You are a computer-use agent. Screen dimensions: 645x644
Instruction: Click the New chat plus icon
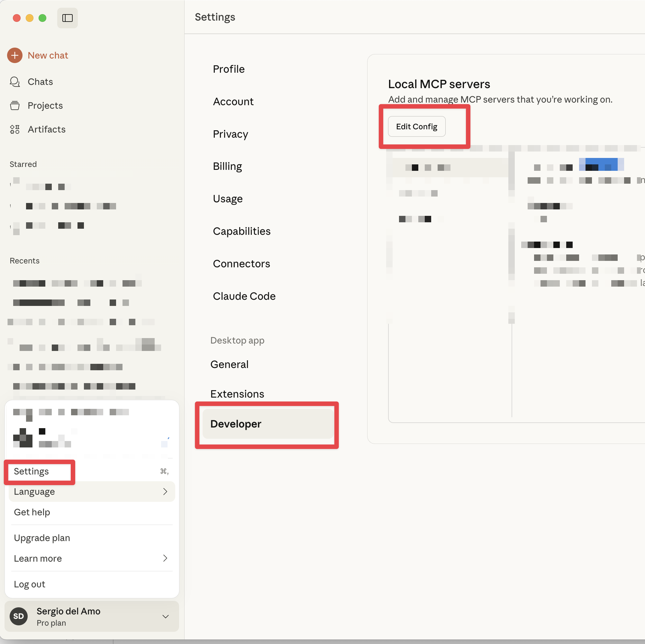[x=15, y=55]
